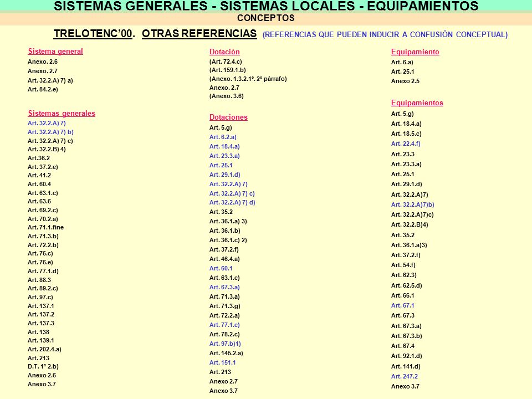Click 'Art. 71.3.g)' reference

tap(224, 306)
